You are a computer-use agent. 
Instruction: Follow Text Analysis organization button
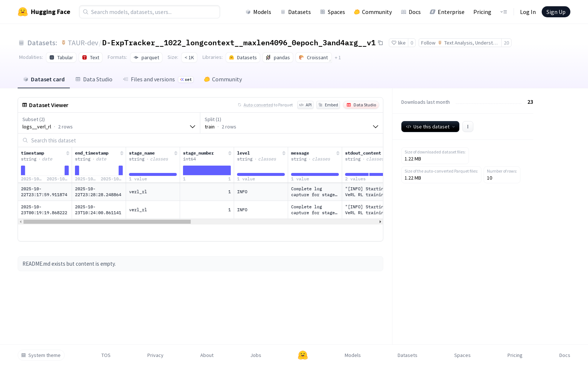coord(460,43)
